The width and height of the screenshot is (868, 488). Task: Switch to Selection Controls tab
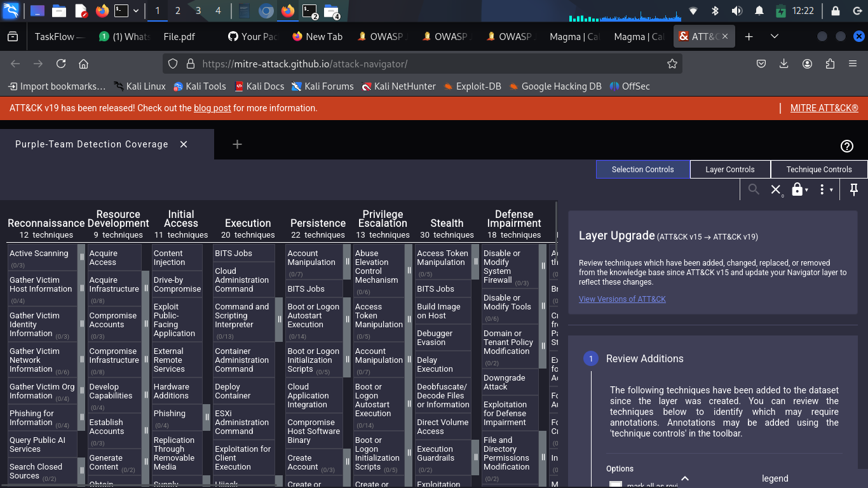coord(642,170)
